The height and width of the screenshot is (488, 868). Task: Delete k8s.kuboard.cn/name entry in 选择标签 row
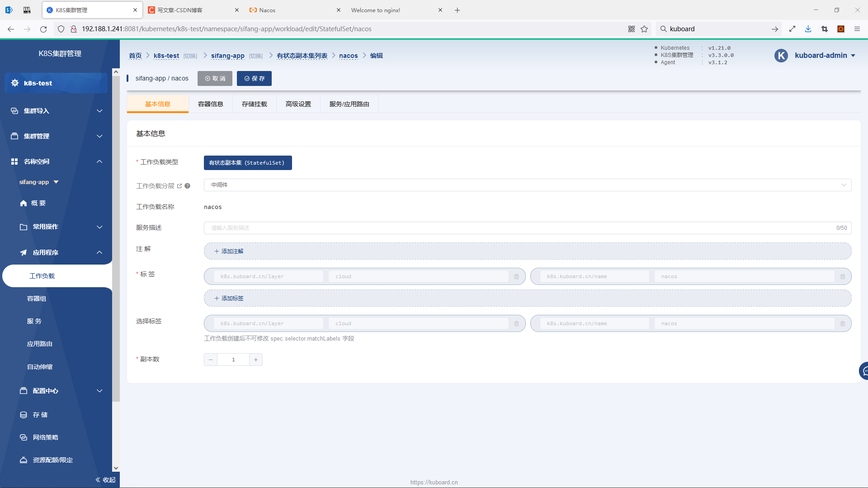pos(843,323)
